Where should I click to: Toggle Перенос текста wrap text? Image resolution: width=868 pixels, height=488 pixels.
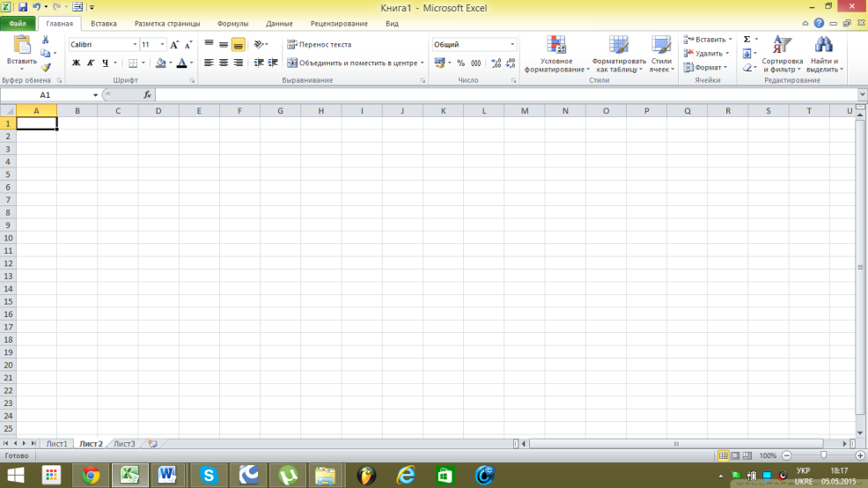(319, 44)
